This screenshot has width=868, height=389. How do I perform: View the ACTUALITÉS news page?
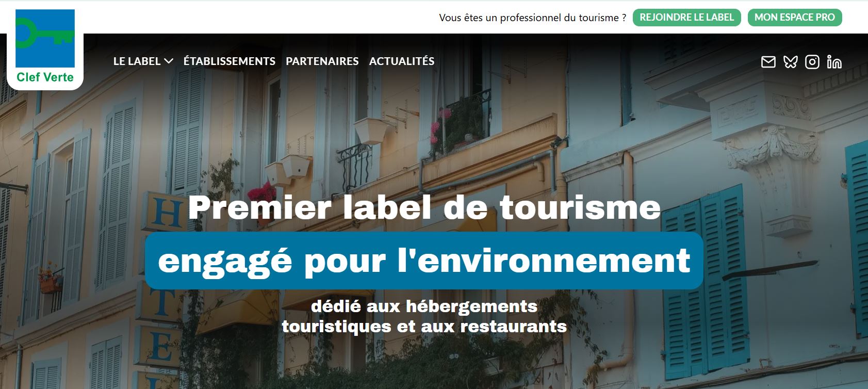402,61
